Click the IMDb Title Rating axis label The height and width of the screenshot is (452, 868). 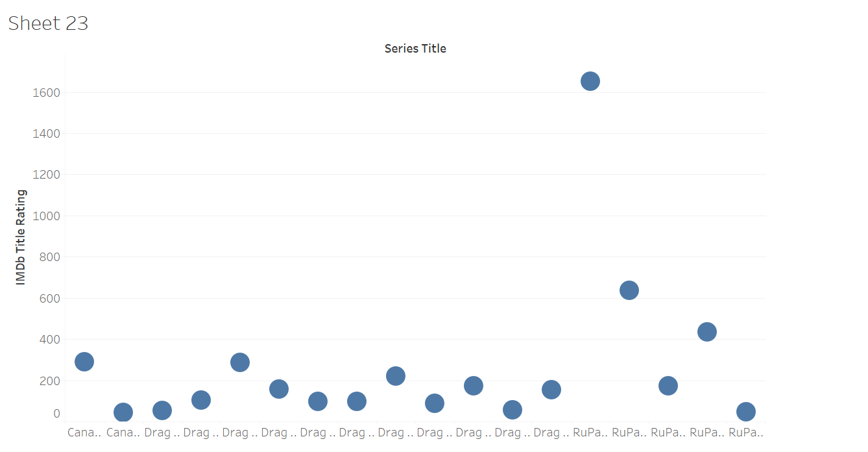[x=21, y=237]
